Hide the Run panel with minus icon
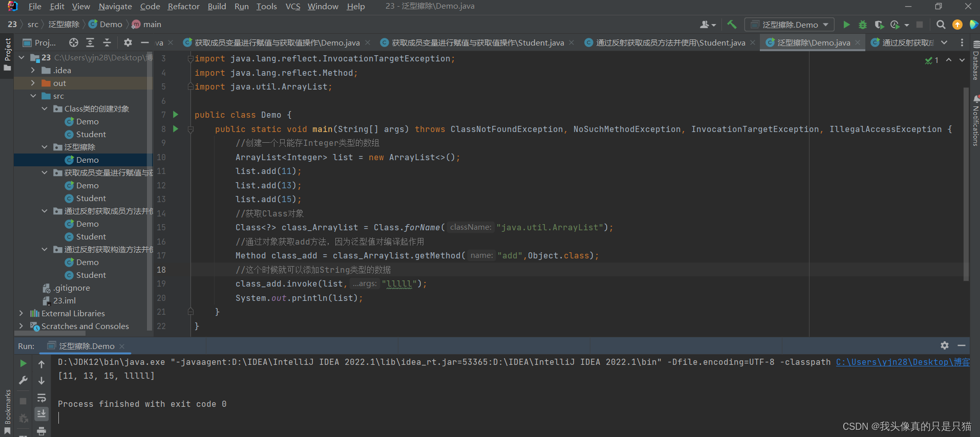Image resolution: width=980 pixels, height=437 pixels. [x=962, y=345]
